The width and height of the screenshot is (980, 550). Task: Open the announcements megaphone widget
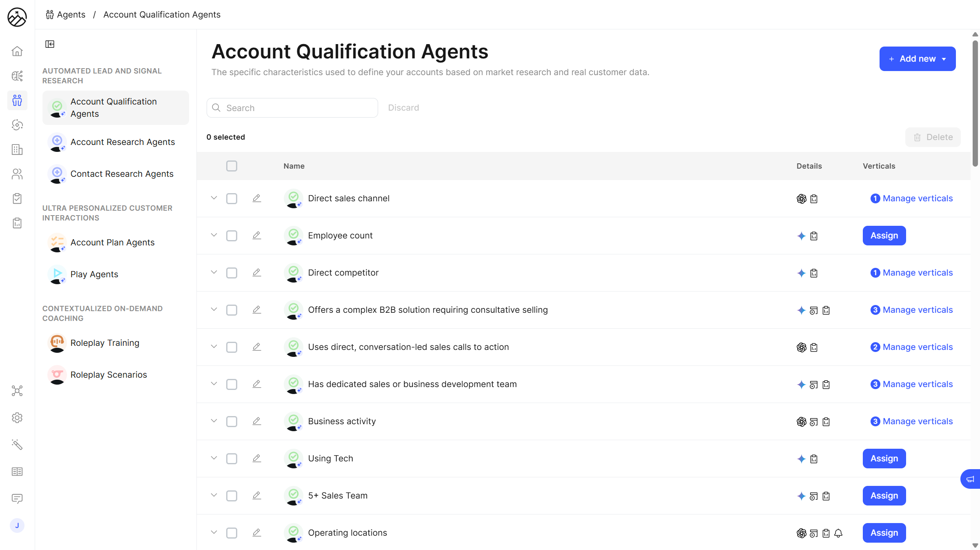tap(970, 479)
